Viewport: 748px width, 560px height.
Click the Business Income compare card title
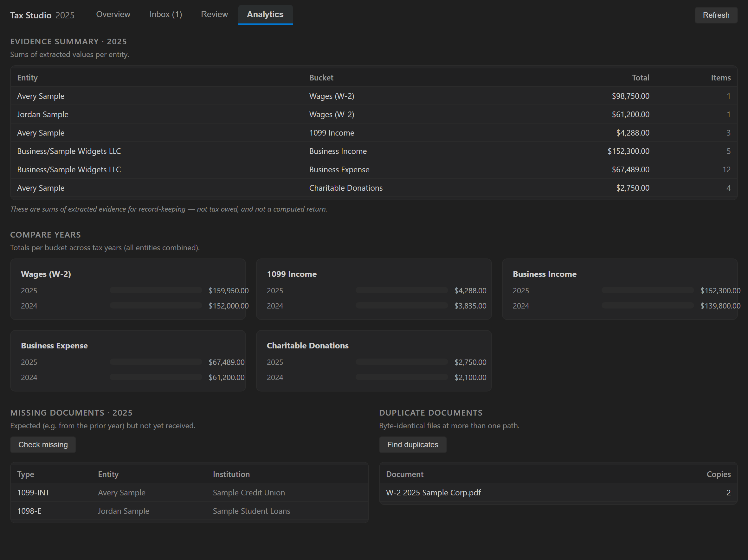click(x=545, y=274)
